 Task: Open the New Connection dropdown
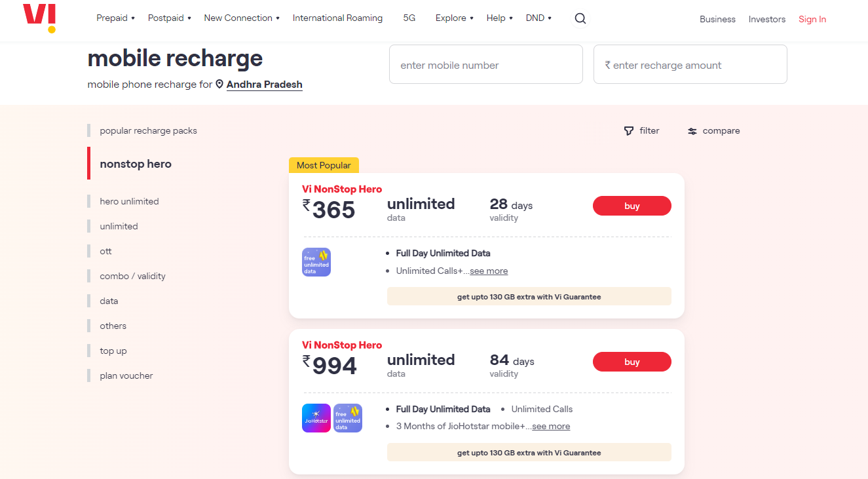[242, 18]
